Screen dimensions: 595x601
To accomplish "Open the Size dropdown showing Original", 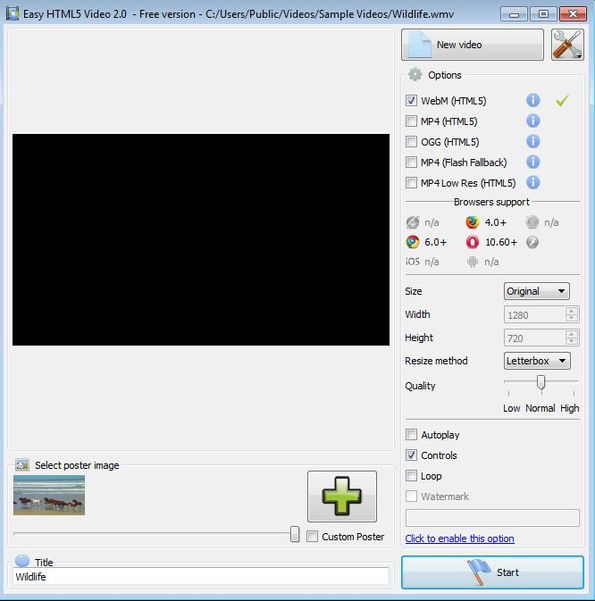I will click(536, 291).
